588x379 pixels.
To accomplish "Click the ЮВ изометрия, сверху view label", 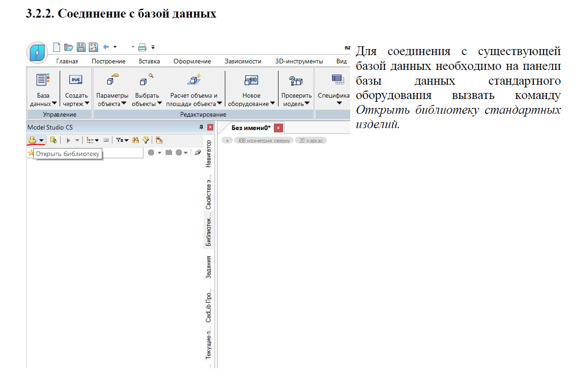I will pos(264,140).
